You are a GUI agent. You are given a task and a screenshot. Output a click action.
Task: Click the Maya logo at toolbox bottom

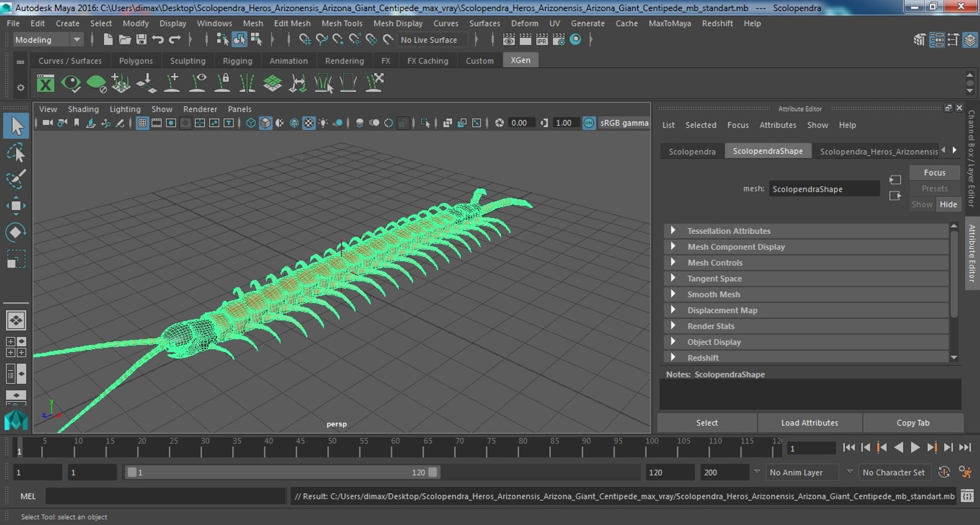(x=16, y=420)
